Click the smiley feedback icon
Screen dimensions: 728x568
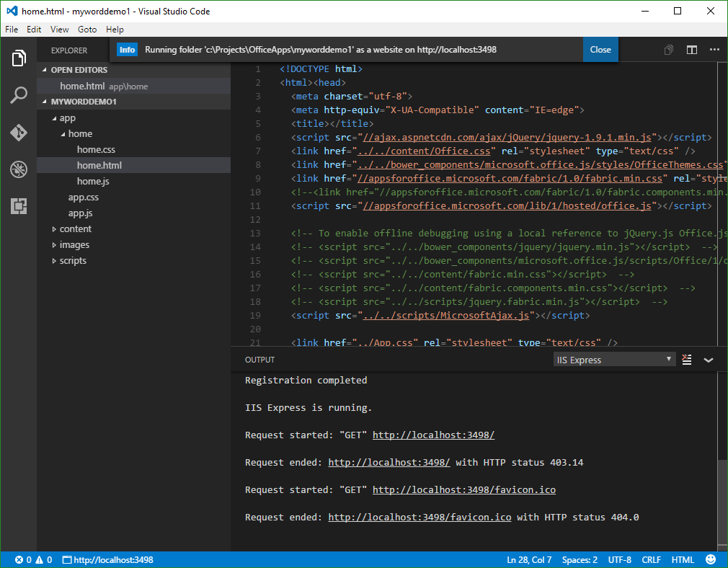[711, 559]
